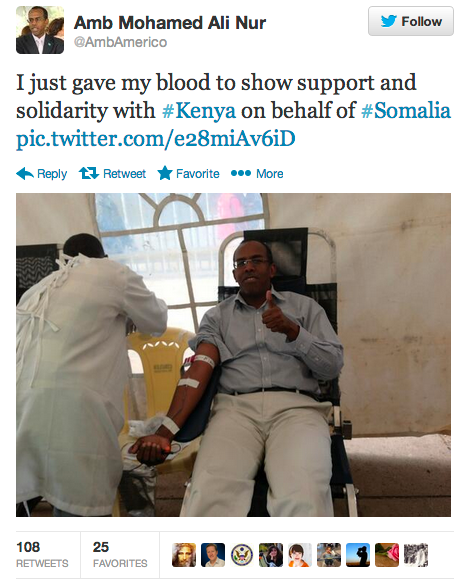470x583 pixels.
Task: Open the #Kenya hashtag
Action: tap(199, 111)
